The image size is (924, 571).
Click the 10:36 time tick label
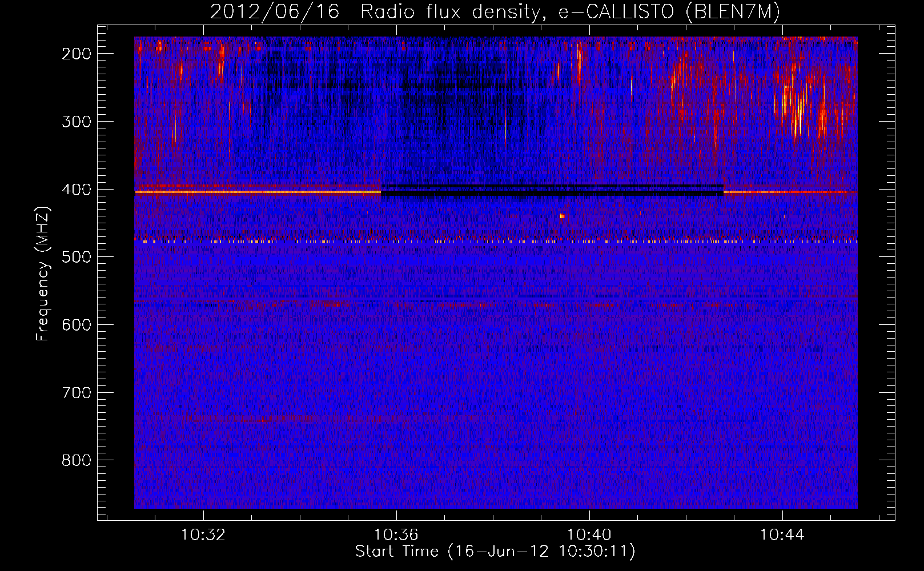pyautogui.click(x=396, y=535)
